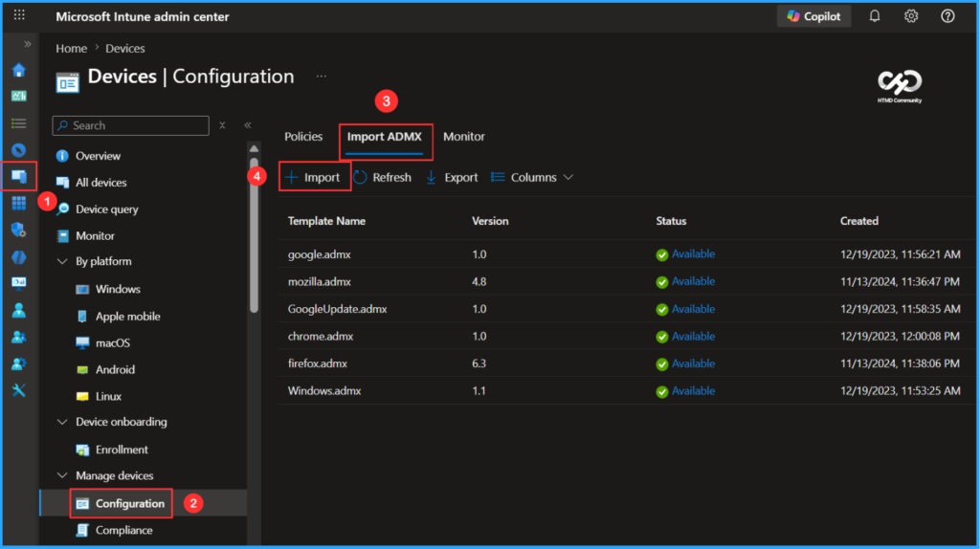This screenshot has width=980, height=549.
Task: Clear the search box with X
Action: pyautogui.click(x=222, y=125)
